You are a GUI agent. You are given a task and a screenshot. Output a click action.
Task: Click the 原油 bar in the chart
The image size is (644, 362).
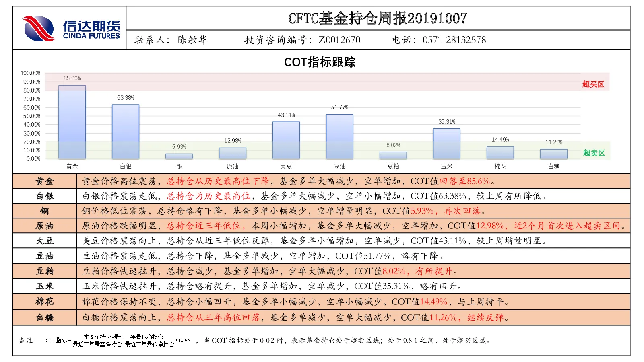(x=233, y=153)
